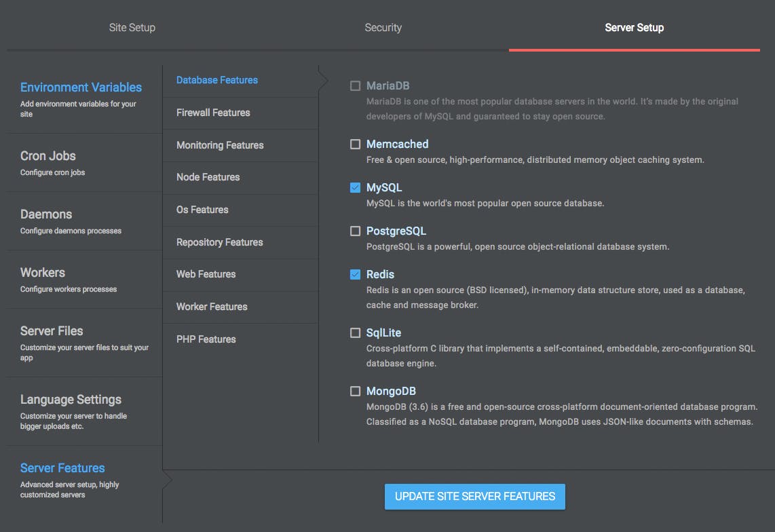Screen dimensions: 775x532
Task: Open the Daemons configuration section
Action: pos(46,214)
